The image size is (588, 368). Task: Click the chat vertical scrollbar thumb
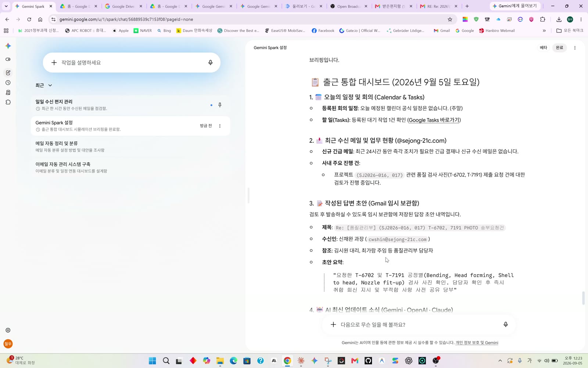pos(583,298)
